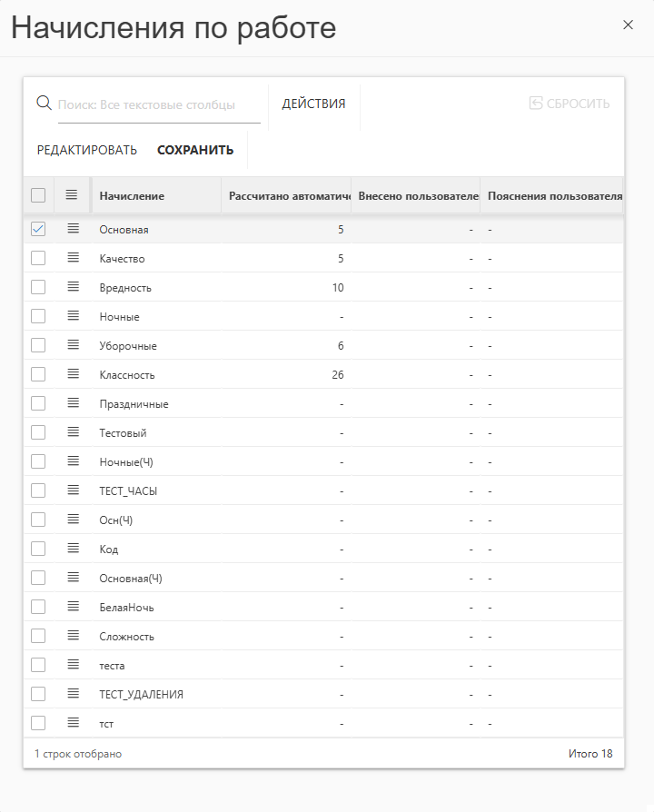
Task: Open row menu icon for Классность
Action: (72, 374)
